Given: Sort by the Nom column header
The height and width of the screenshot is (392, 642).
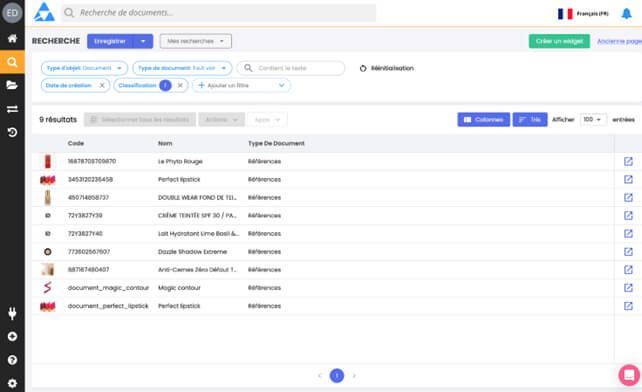Looking at the screenshot, I should tap(165, 143).
